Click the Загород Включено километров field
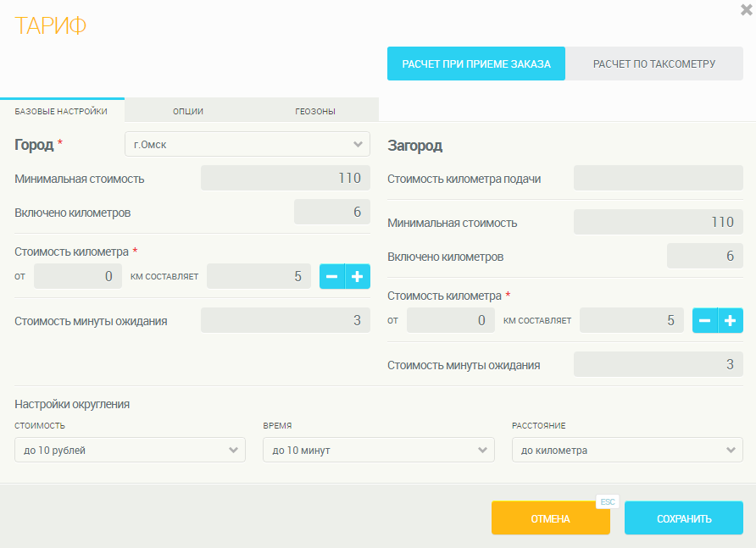 704,256
